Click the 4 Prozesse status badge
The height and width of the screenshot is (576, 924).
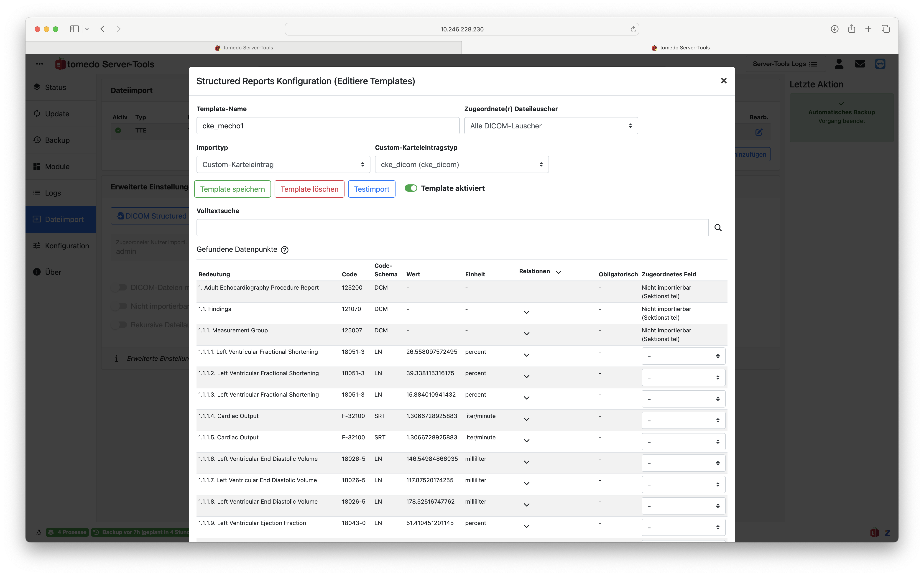tap(67, 532)
